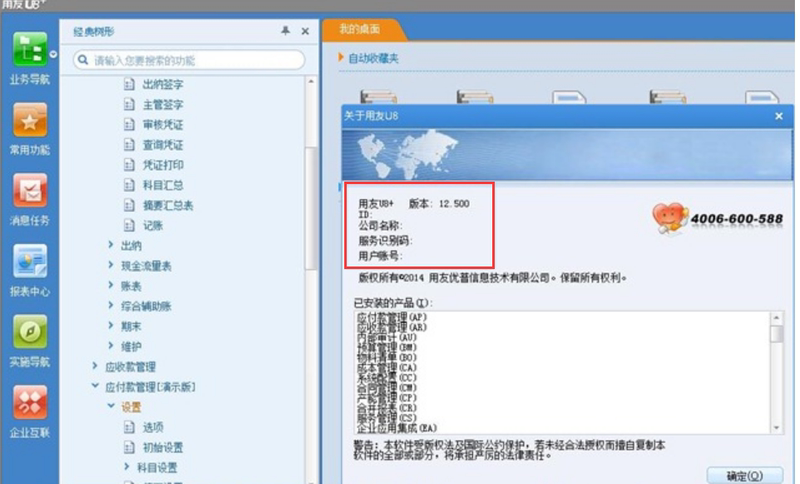800x484 pixels.
Task: Open 凭证打印 tree item
Action: pos(162,165)
